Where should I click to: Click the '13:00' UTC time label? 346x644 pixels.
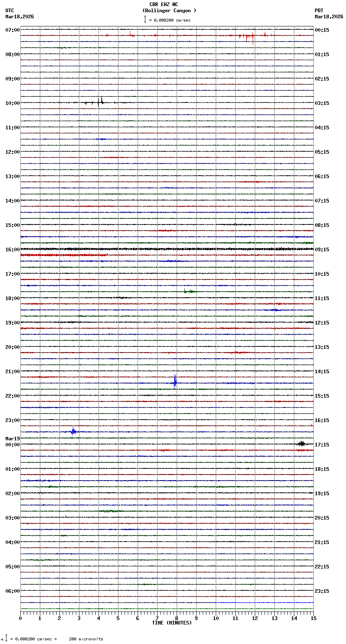pyautogui.click(x=12, y=176)
